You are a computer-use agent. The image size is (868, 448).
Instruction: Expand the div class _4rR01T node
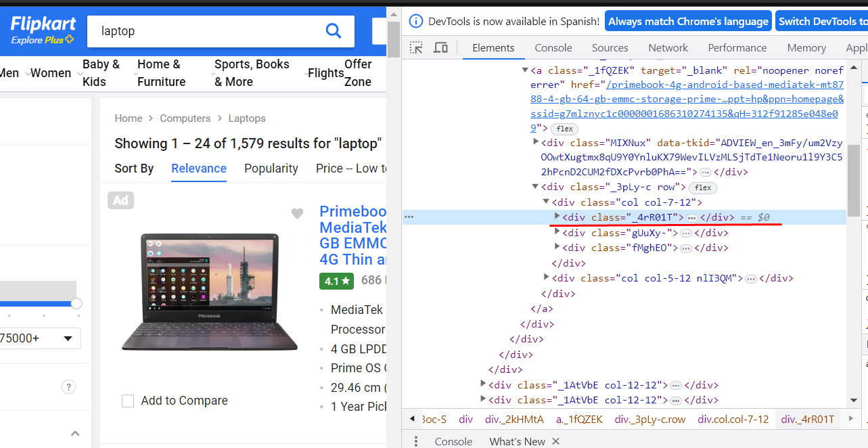click(x=557, y=217)
